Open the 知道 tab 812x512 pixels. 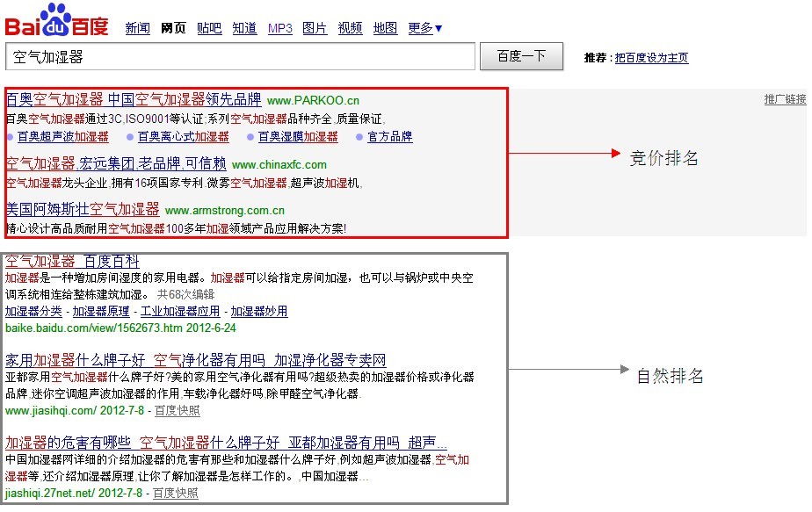click(244, 28)
